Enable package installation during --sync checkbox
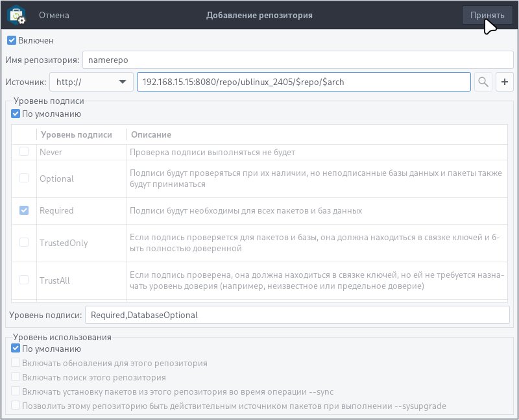The image size is (519, 420). tap(15, 389)
